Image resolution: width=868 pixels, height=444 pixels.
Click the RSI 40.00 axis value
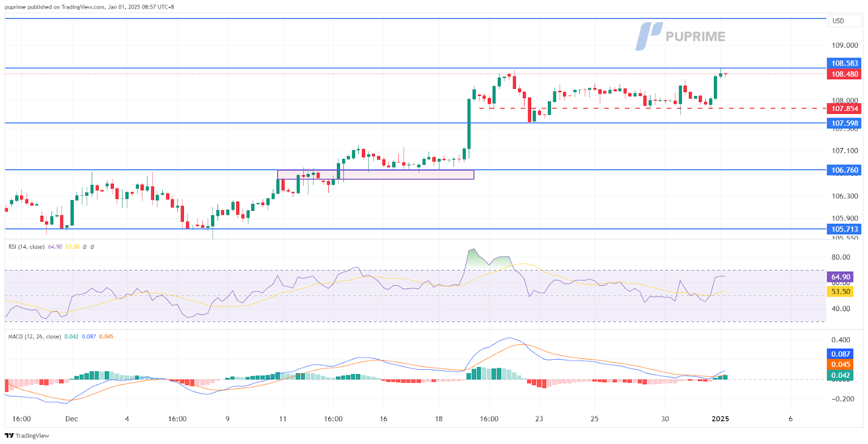pyautogui.click(x=840, y=309)
